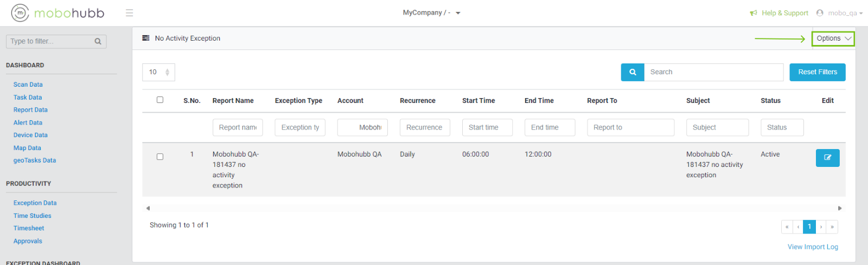The image size is (868, 265).
Task: Check the checkbox for row 1
Action: (160, 157)
